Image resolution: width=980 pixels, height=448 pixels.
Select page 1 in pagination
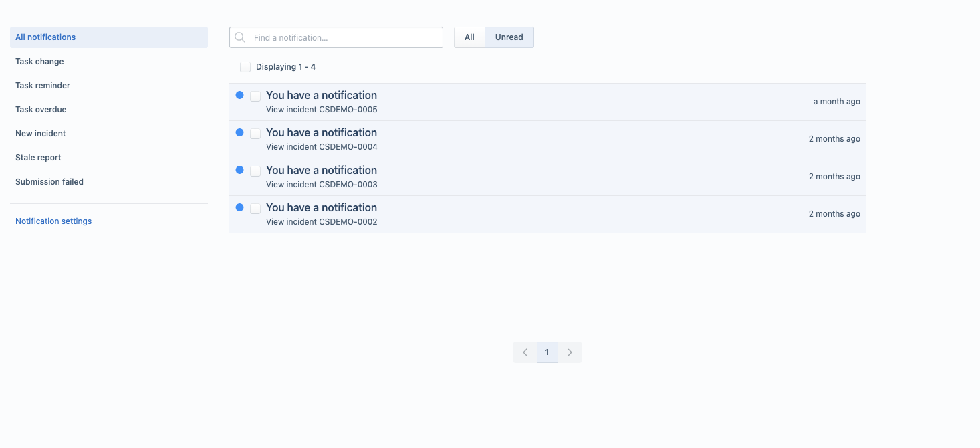pos(547,352)
